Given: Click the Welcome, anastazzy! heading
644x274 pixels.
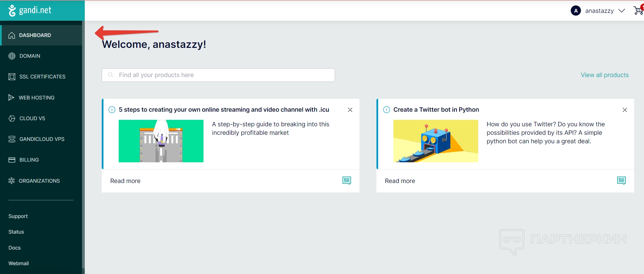Looking at the screenshot, I should (x=154, y=44).
